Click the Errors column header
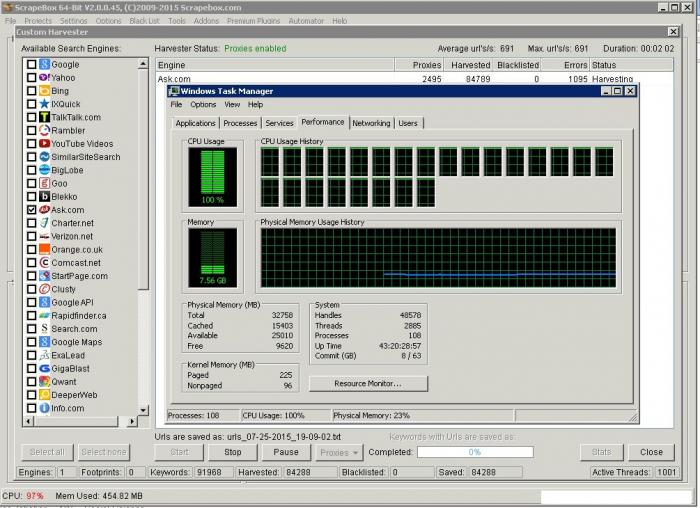This screenshot has width=700, height=508. [566, 65]
